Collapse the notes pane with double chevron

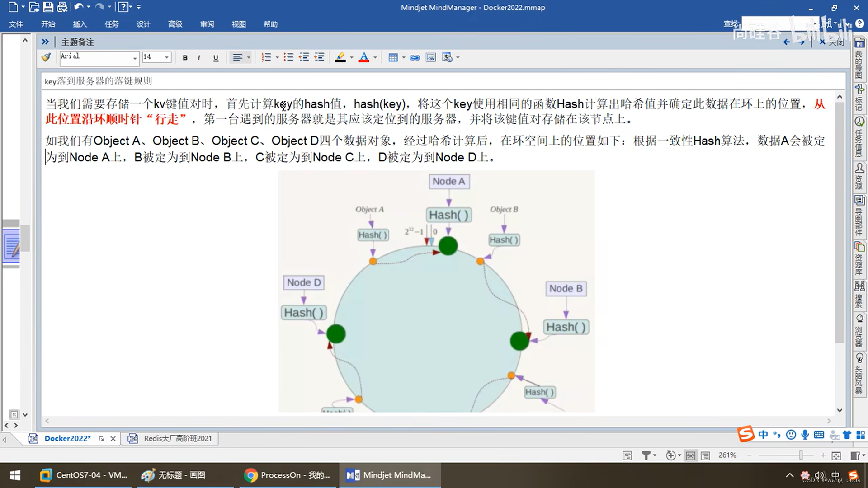click(45, 42)
